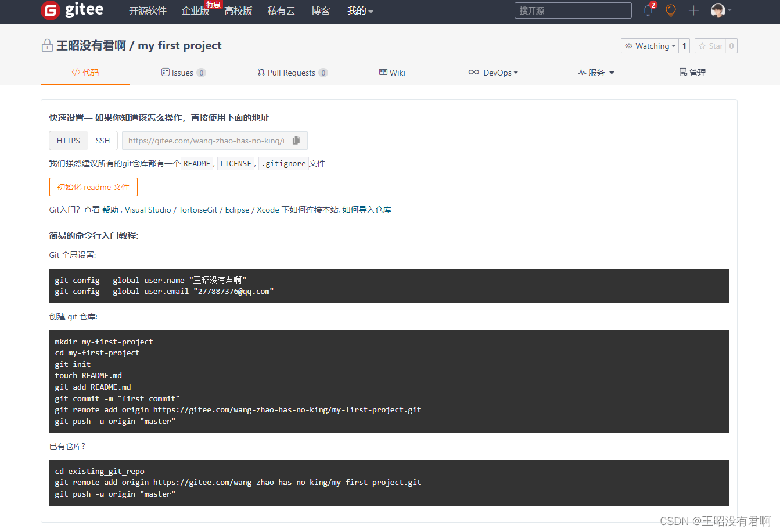780x532 pixels.
Task: Open 私有云 in top navigation
Action: pos(281,11)
